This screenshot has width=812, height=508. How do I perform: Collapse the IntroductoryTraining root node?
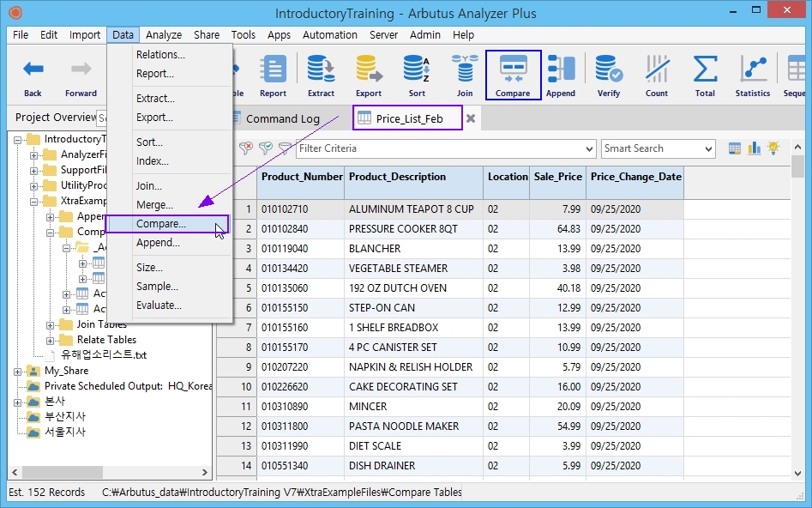coord(18,139)
